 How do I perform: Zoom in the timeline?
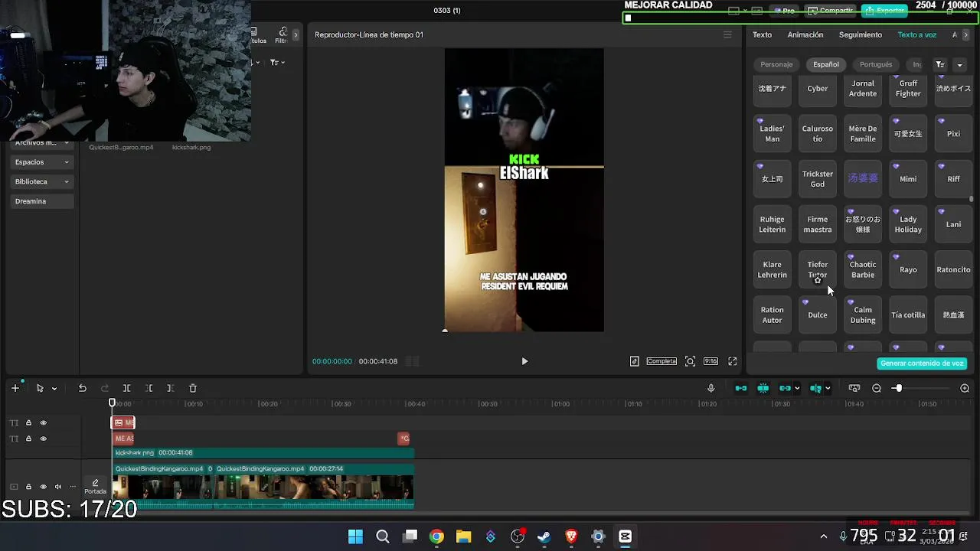[x=965, y=388]
